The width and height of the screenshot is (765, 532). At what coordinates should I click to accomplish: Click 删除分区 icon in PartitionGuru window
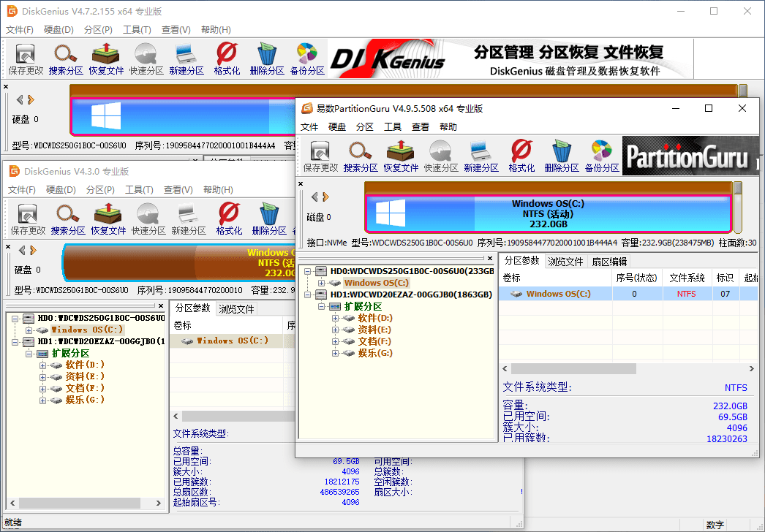pos(562,156)
